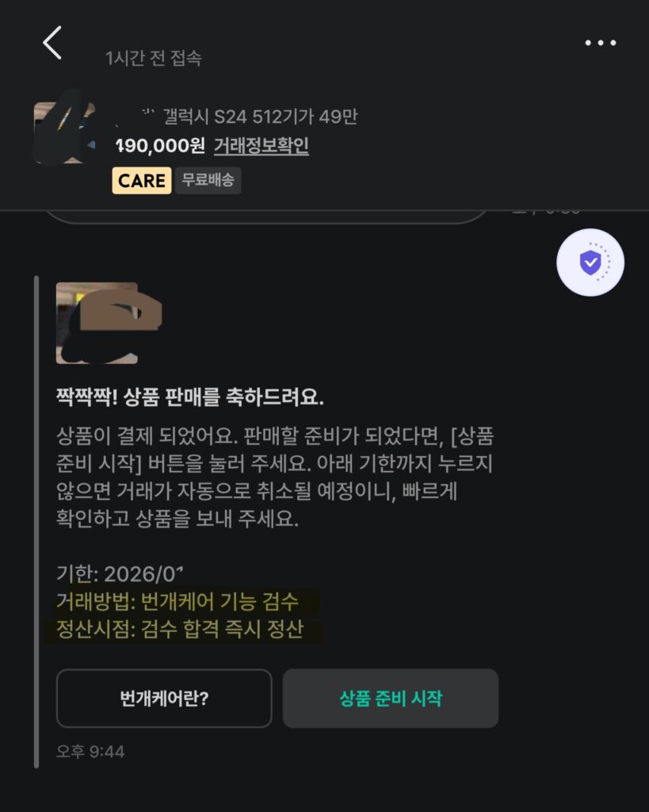This screenshot has width=649, height=812.
Task: Tap the 무료배송 free shipping tag
Action: coord(208,181)
